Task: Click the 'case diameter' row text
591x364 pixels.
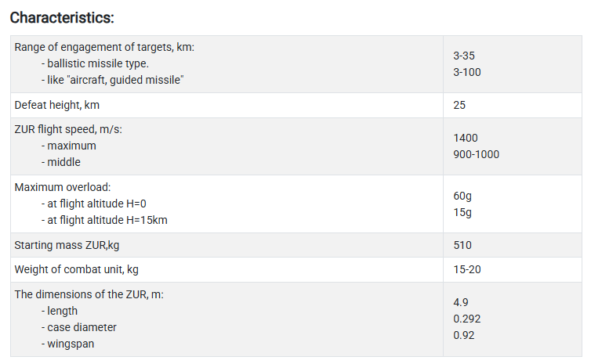Action: click(x=82, y=327)
